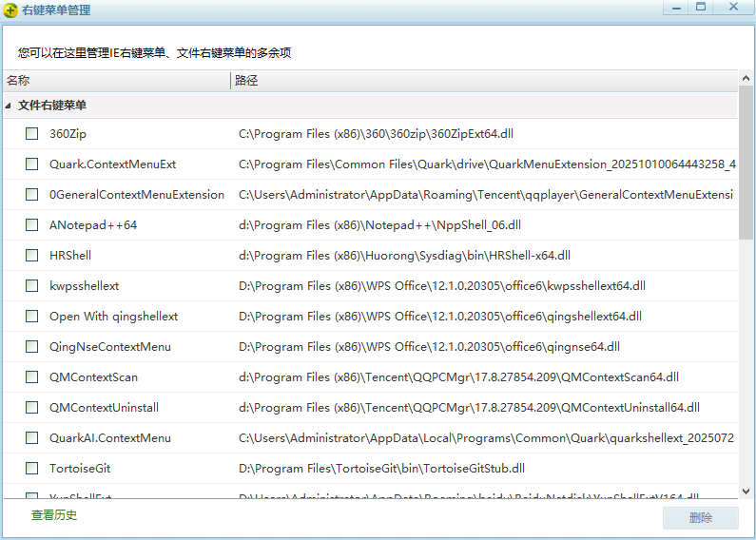Click the QMContextUninstall name text
Screen dimensions: 756x540
click(105, 408)
